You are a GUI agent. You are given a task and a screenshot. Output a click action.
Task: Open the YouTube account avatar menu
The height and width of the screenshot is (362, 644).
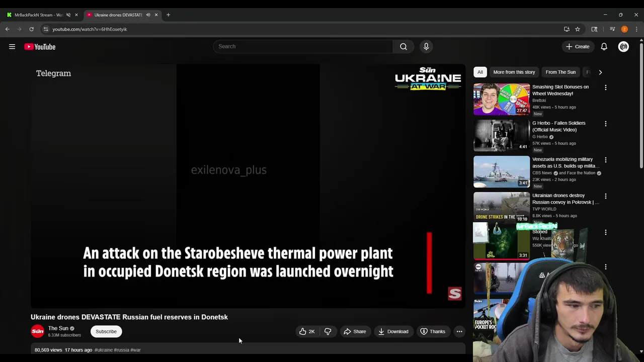click(x=623, y=47)
